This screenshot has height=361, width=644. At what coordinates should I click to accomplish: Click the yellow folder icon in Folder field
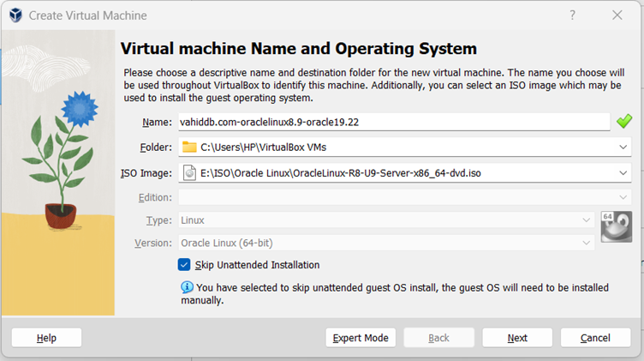pos(189,147)
